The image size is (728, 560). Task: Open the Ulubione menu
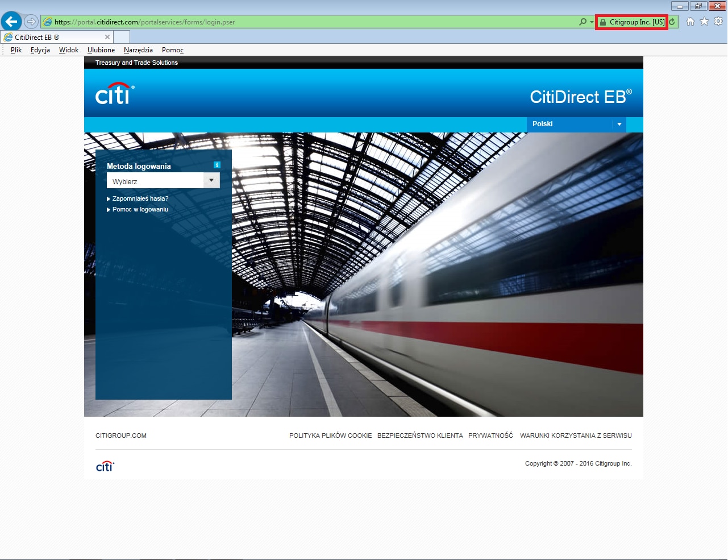101,50
